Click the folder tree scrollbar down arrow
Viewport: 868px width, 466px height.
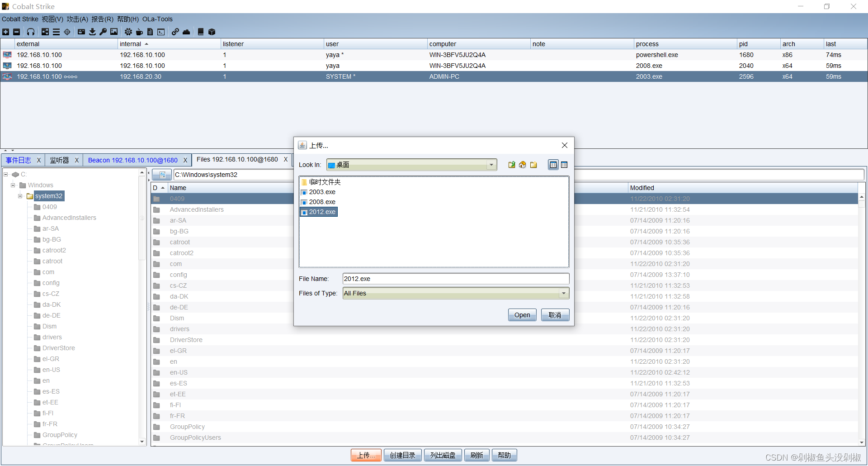(142, 442)
